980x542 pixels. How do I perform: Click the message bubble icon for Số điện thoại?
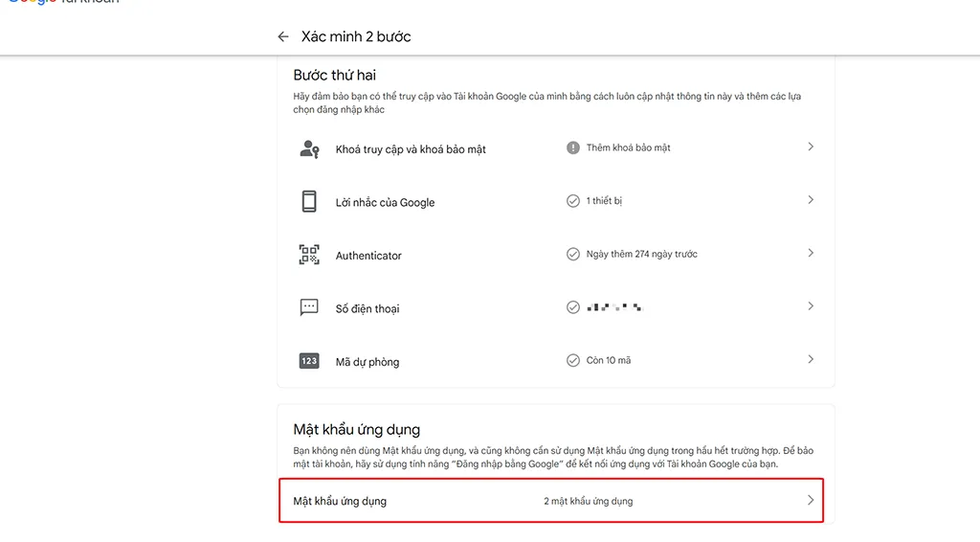(x=309, y=307)
